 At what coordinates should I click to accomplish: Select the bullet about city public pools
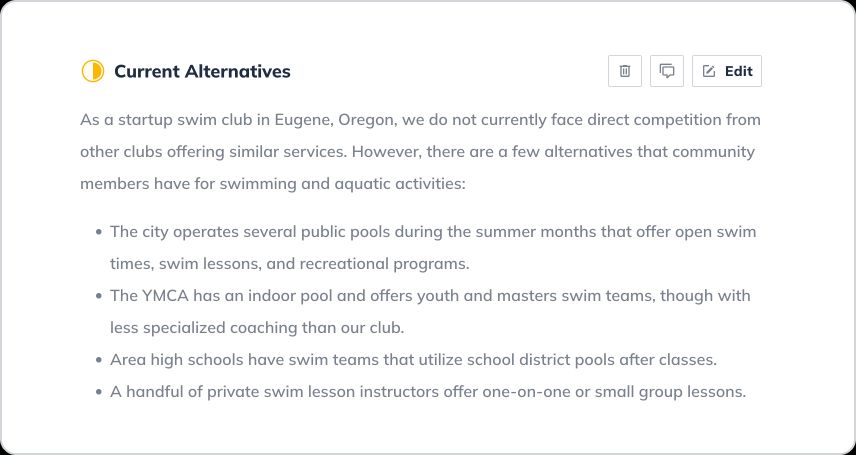432,232
